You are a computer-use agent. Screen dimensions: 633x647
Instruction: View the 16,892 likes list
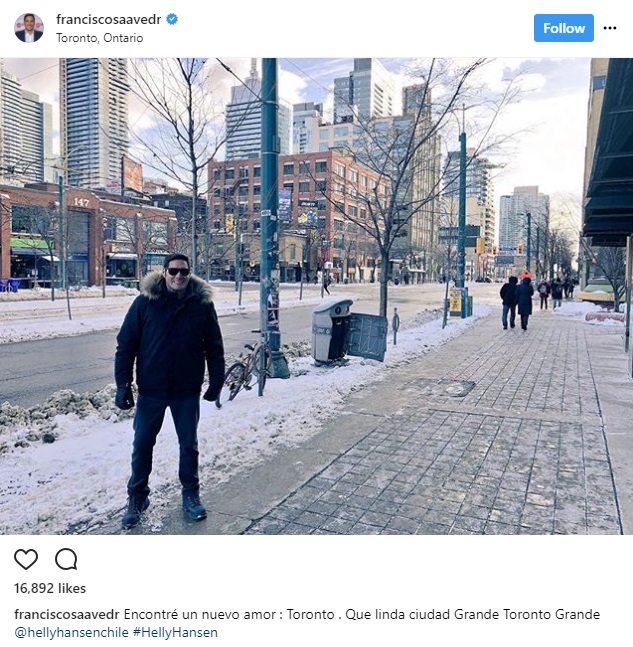click(50, 588)
